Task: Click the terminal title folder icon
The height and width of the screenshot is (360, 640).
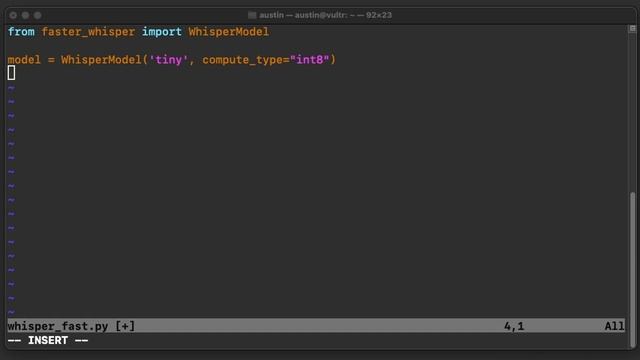Action: (252, 15)
